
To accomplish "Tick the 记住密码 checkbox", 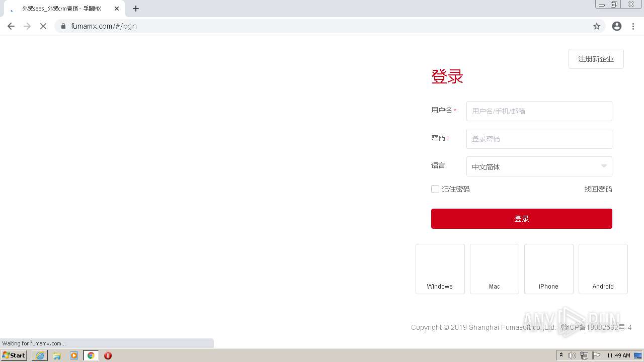I will [435, 189].
